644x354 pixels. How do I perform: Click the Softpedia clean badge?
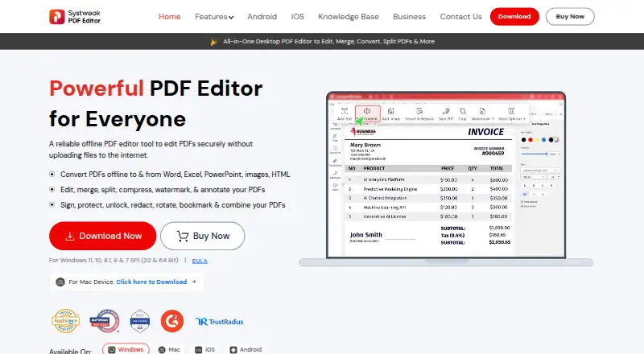coord(105,321)
